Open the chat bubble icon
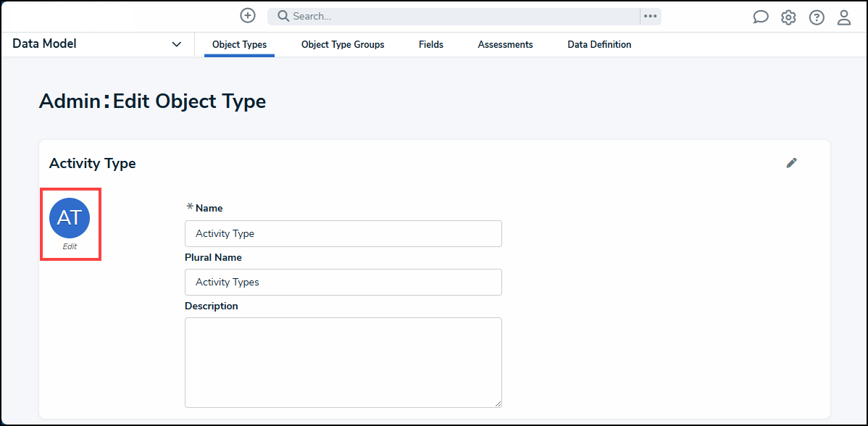 click(760, 17)
